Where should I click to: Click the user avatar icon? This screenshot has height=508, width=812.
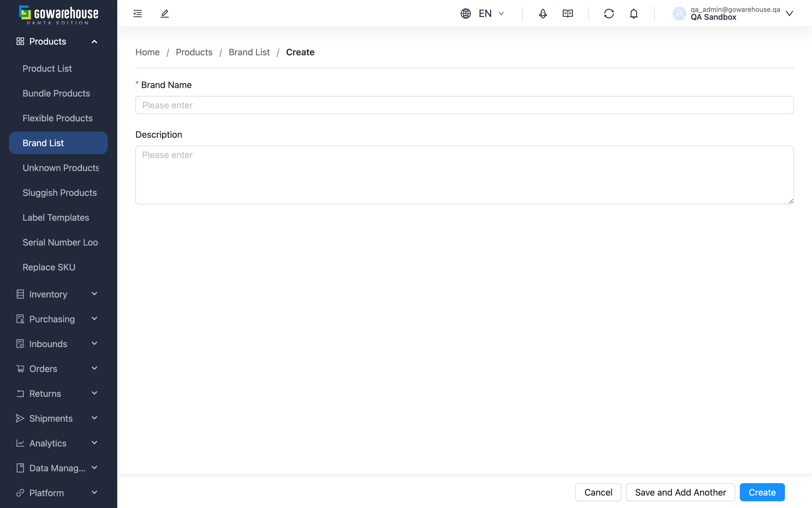point(679,14)
